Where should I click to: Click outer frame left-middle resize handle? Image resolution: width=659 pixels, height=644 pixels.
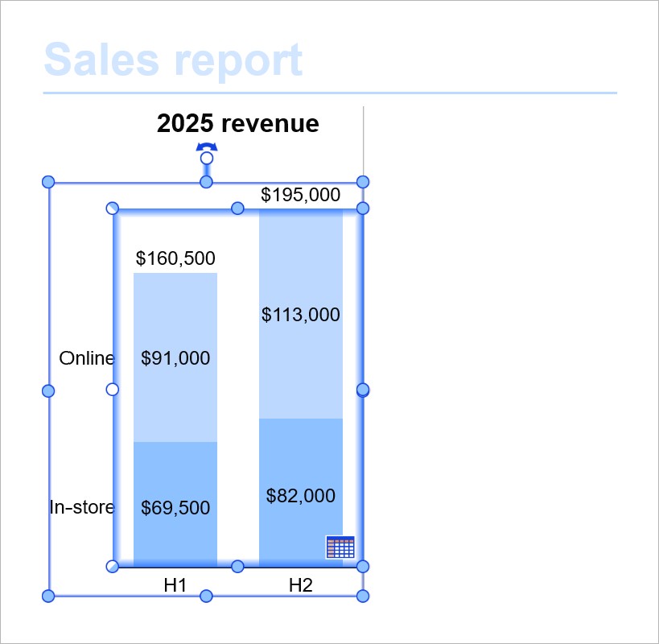(47, 390)
